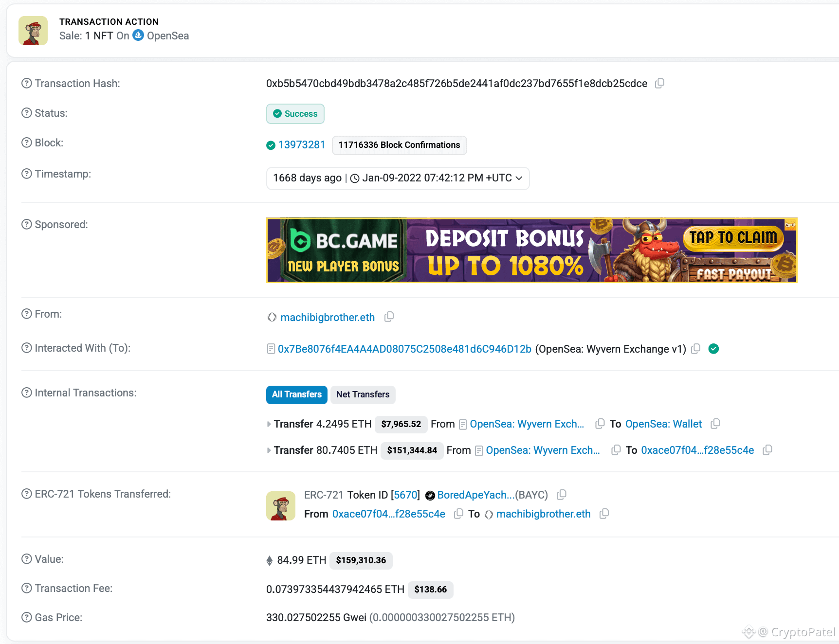Click the Internal Transactions help icon

27,393
